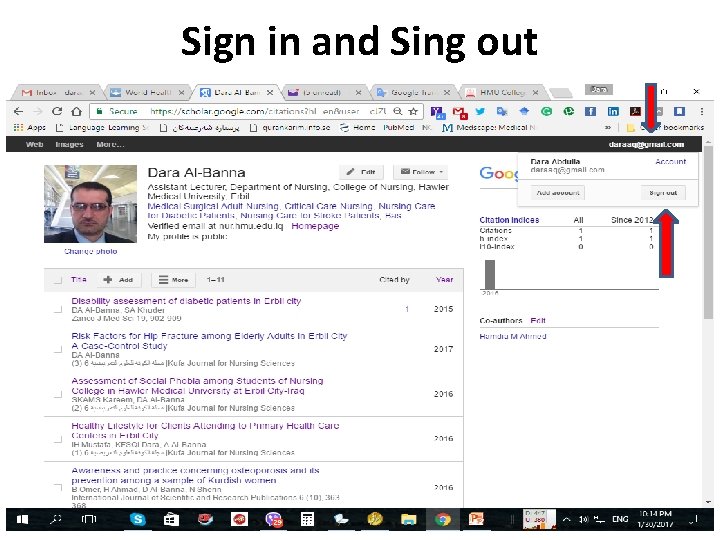Viewport: 720px width, 540px height.
Task: Check the box for osteoporosis awareness article
Action: coord(58,487)
